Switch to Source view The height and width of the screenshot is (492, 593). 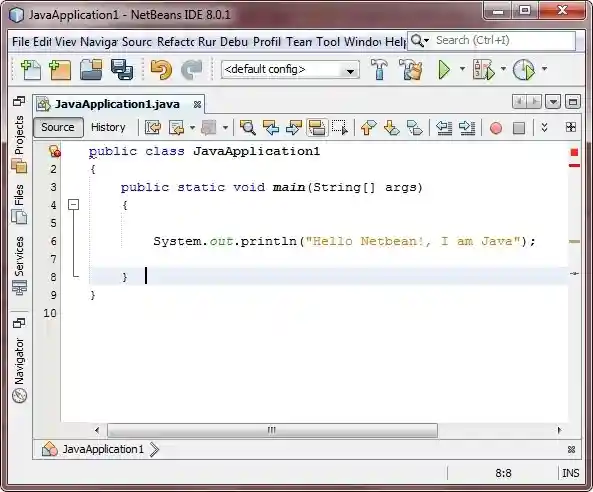[58, 127]
